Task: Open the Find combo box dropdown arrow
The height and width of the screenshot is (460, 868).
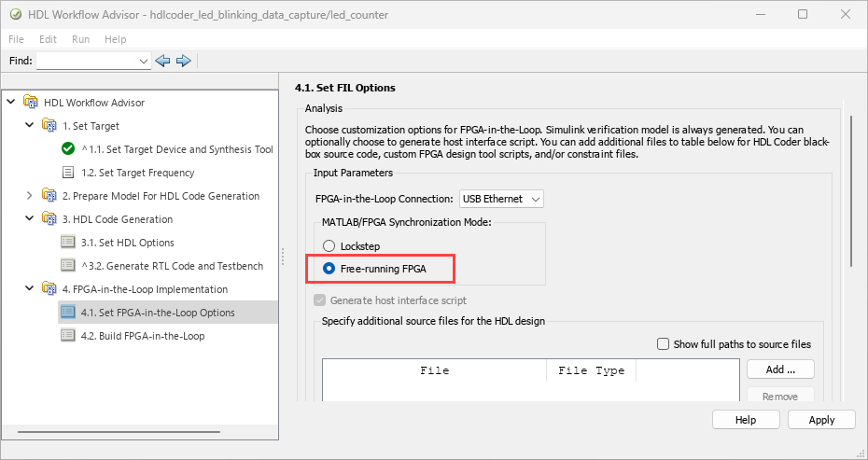Action: point(144,61)
